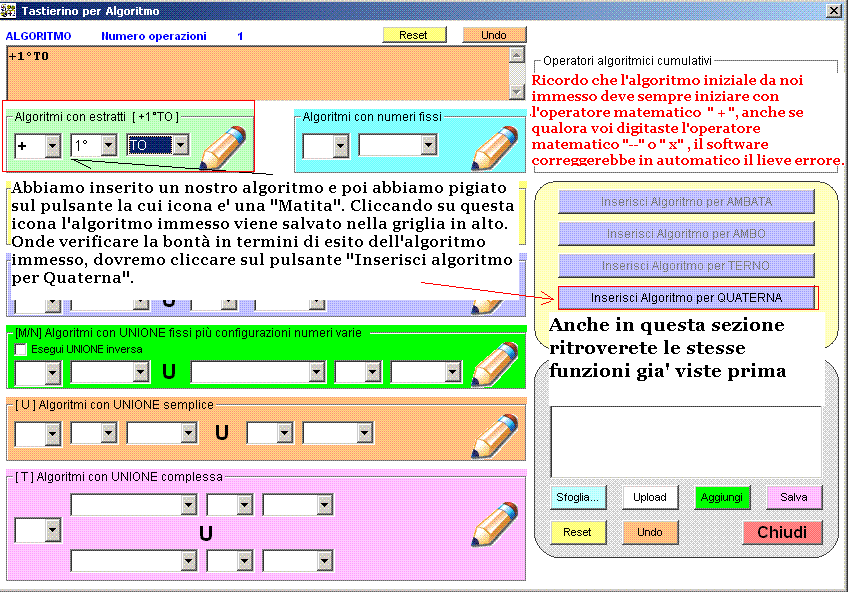Image resolution: width=848 pixels, height=592 pixels.
Task: Open the first dropdown in the M/N UNIONE fissi section
Action: tap(52, 372)
